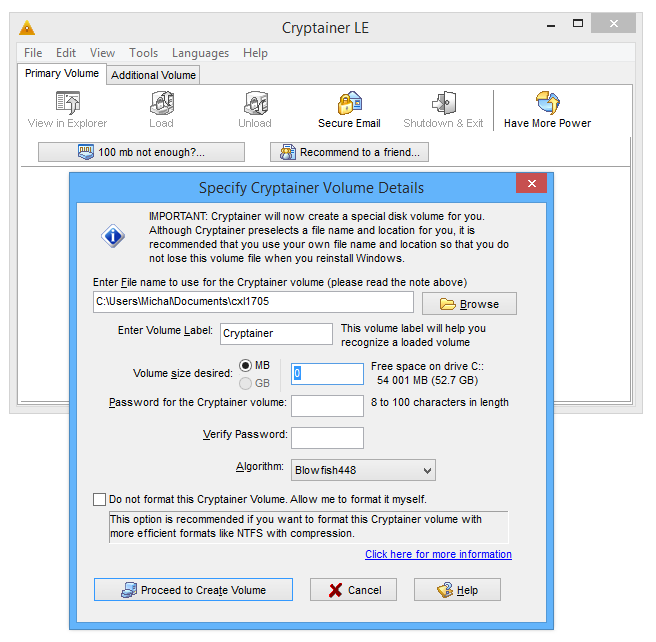Click the volume size input field
The width and height of the screenshot is (656, 642).
(327, 373)
